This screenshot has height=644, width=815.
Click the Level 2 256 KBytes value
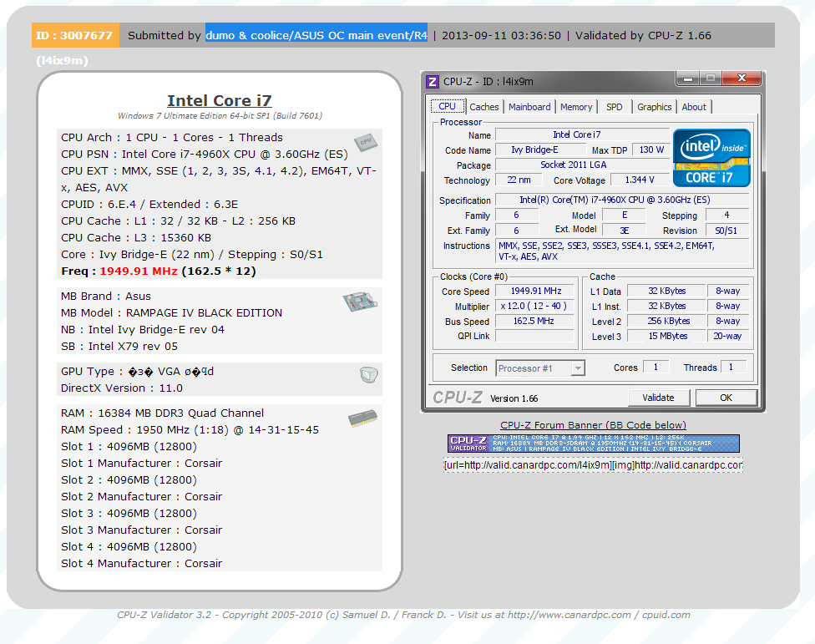667,322
